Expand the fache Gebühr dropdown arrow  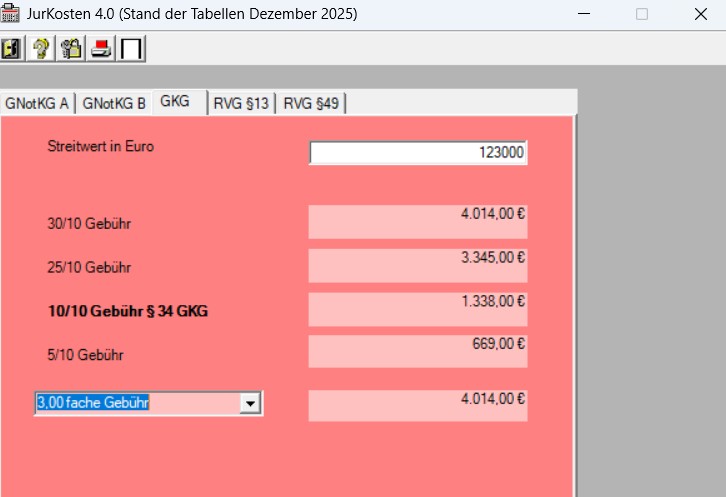(251, 403)
